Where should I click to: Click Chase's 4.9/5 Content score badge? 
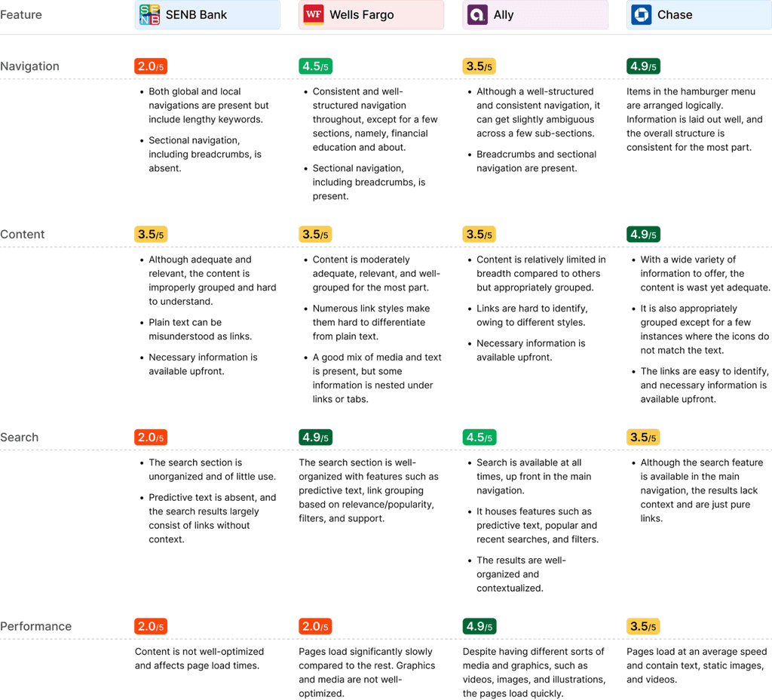643,234
